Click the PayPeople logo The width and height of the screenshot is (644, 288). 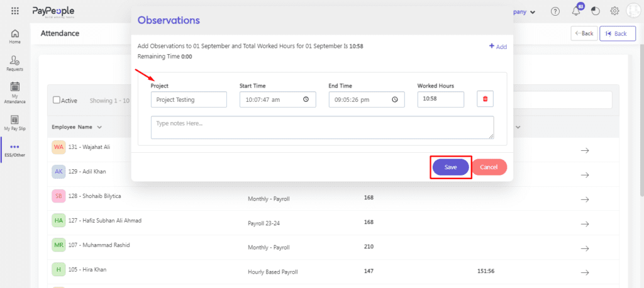click(53, 11)
